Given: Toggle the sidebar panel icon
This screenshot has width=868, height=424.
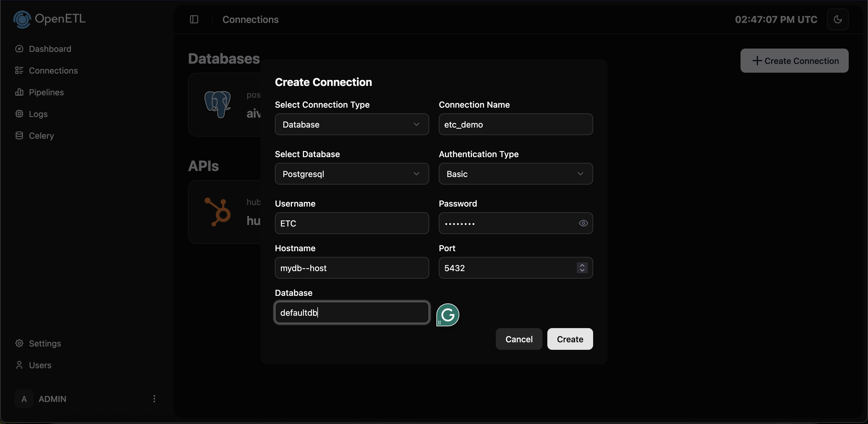Looking at the screenshot, I should (194, 20).
